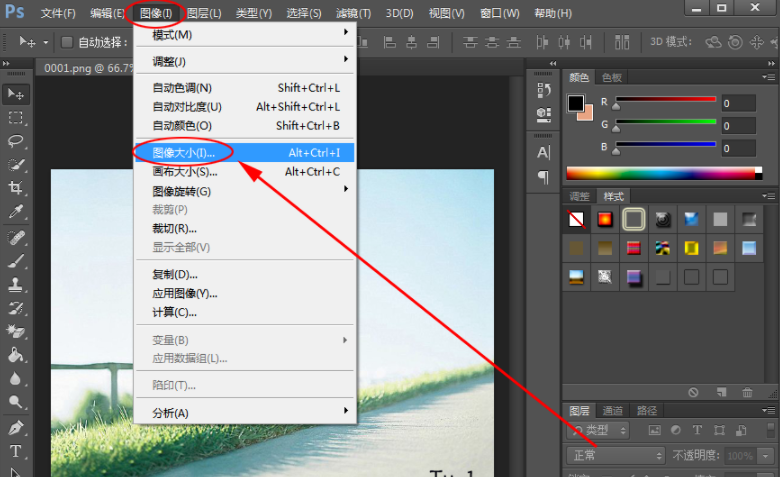Click the type layer filter icon
The image size is (780, 477).
697,430
